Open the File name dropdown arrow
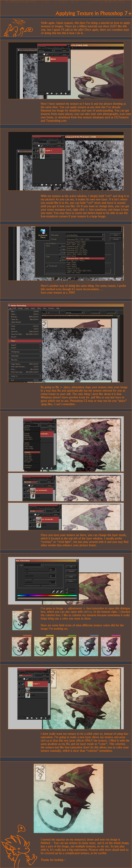The height and width of the screenshot is (868, 132). [x=103, y=235]
